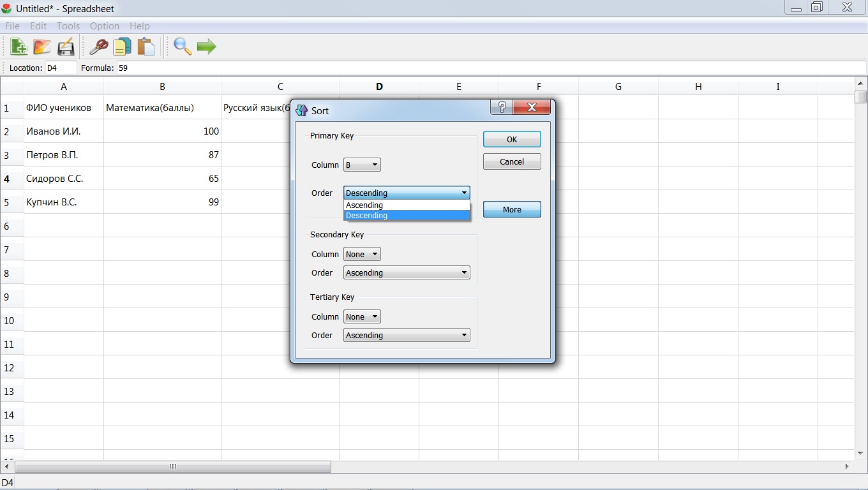Viewport: 868px width, 490px height.
Task: Click row header 1
Action: pyautogui.click(x=12, y=108)
